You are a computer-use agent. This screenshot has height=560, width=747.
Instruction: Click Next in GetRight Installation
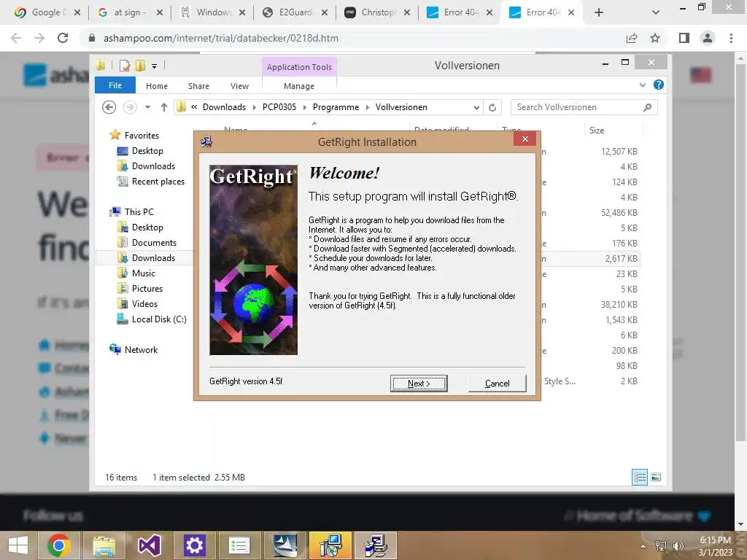coord(419,384)
